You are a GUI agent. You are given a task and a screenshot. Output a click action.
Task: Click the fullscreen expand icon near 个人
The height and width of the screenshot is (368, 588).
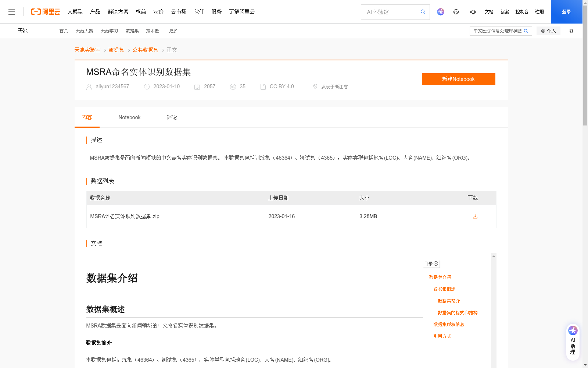pyautogui.click(x=571, y=31)
